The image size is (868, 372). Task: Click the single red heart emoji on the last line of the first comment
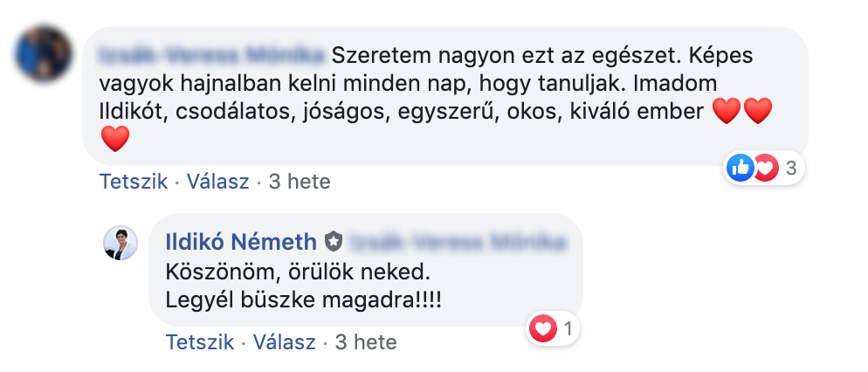[115, 138]
